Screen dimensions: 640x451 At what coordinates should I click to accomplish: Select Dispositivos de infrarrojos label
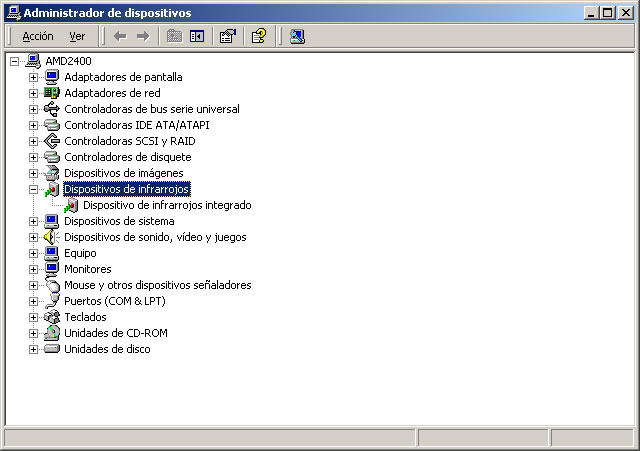click(x=127, y=189)
